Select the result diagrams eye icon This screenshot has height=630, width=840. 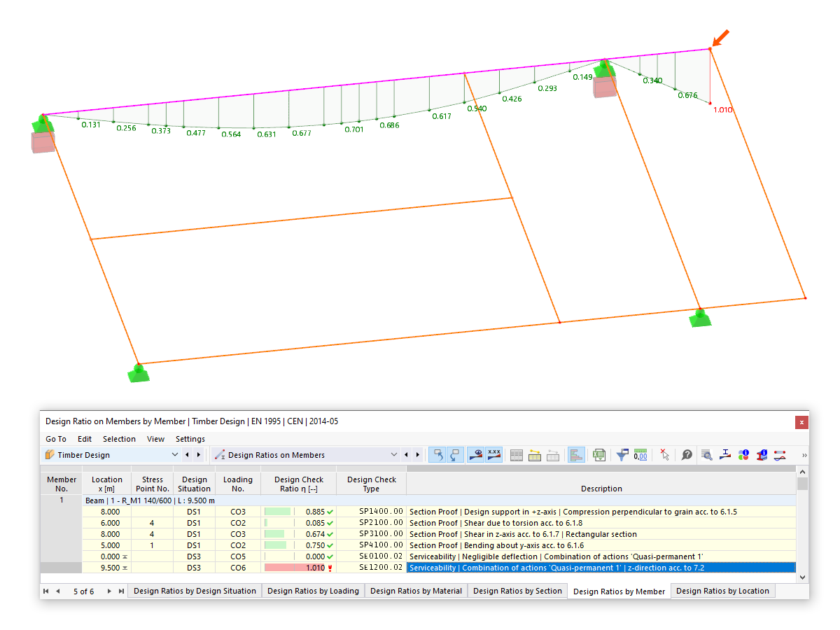click(475, 455)
